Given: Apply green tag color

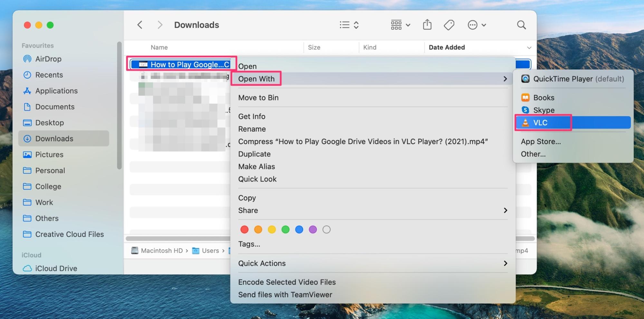Looking at the screenshot, I should click(x=285, y=230).
